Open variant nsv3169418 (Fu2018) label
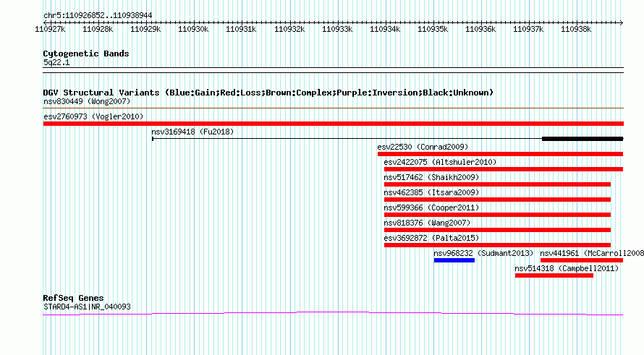 pyautogui.click(x=192, y=132)
